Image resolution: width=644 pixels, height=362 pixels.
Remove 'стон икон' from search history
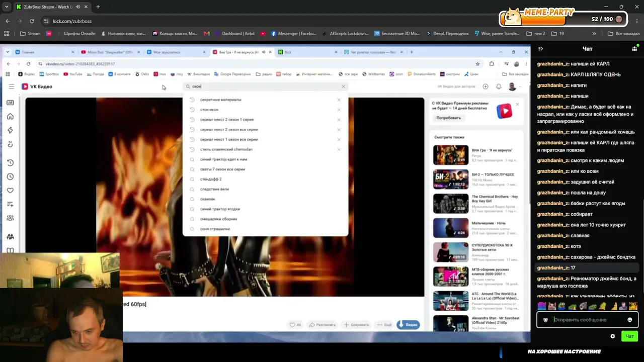click(x=339, y=110)
